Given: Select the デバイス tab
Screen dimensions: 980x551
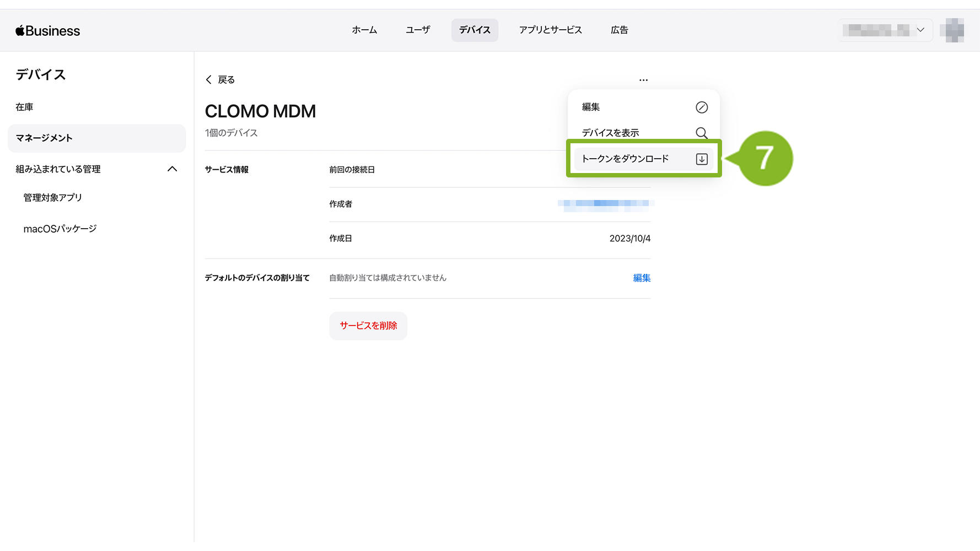Looking at the screenshot, I should coord(475,30).
